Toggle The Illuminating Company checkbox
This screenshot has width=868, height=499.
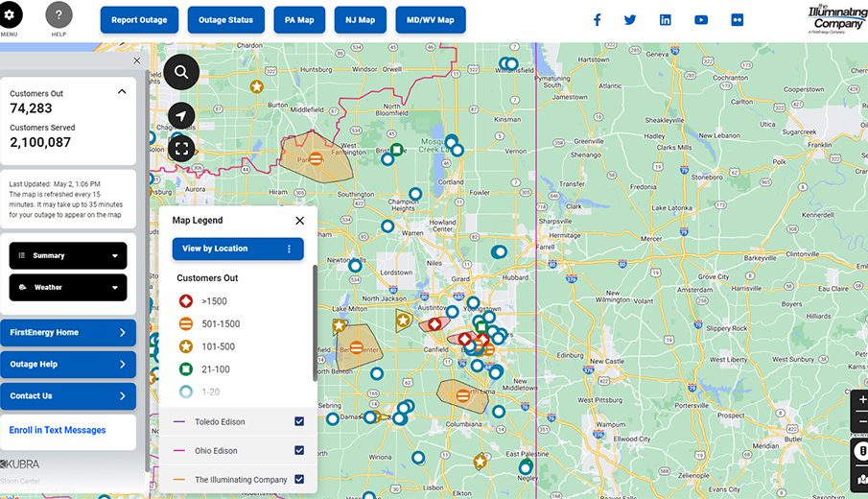point(299,479)
